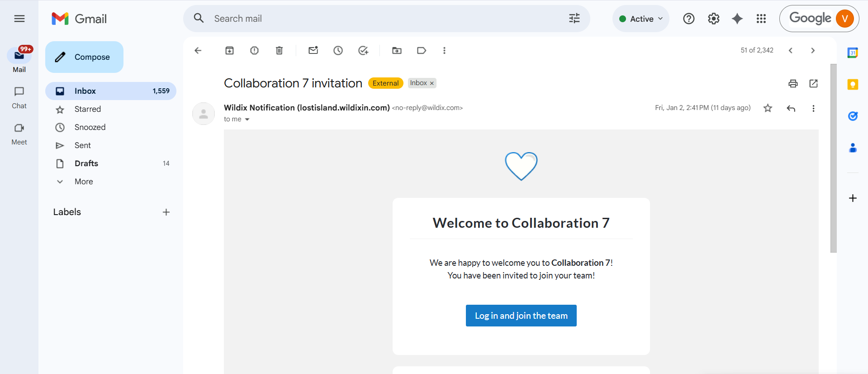Create a new label with the plus icon
Viewport: 868px width, 374px height.
(166, 212)
